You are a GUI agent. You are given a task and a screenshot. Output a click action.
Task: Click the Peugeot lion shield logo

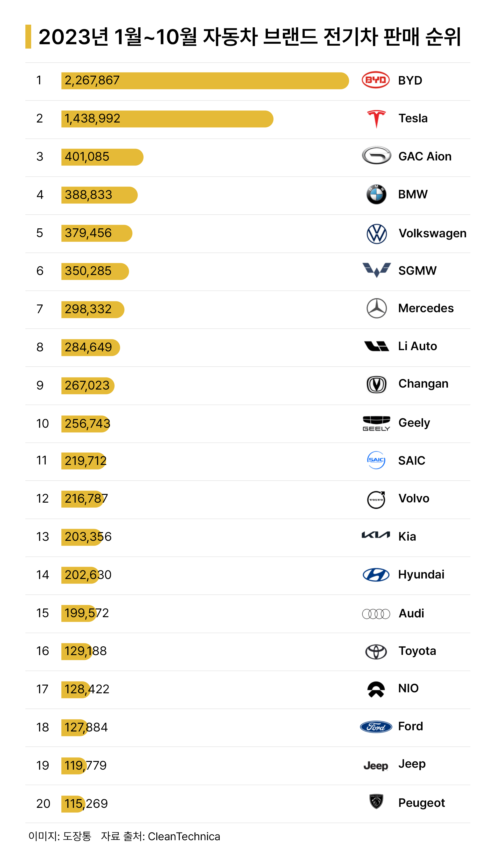pos(376,802)
